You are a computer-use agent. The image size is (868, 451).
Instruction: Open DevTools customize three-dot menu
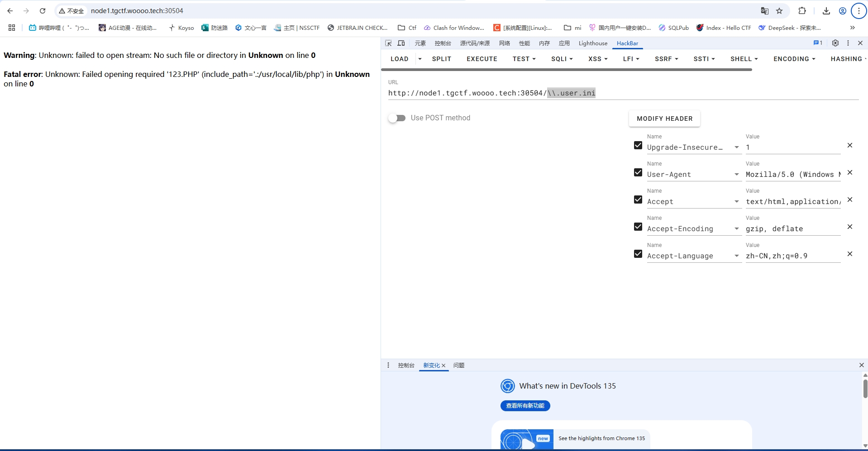point(848,43)
